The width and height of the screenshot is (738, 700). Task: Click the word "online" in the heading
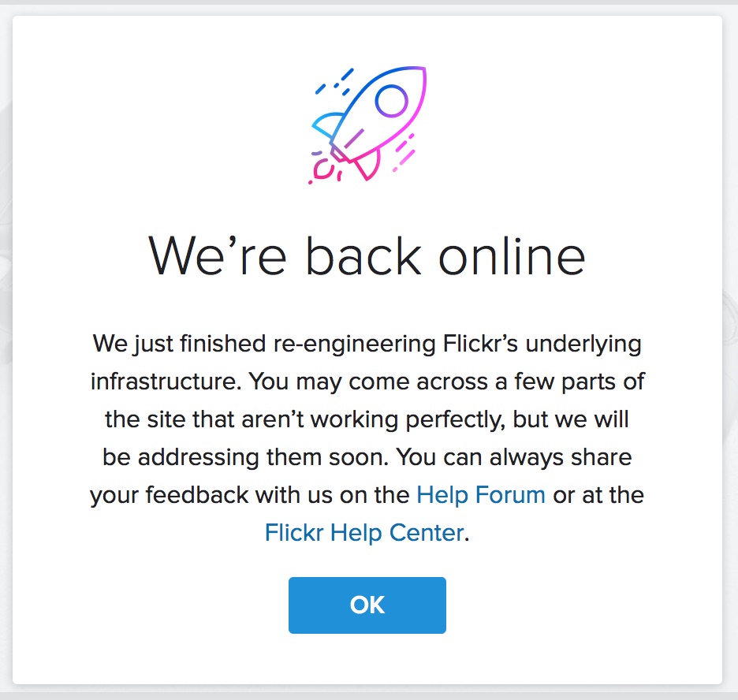pyautogui.click(x=512, y=255)
